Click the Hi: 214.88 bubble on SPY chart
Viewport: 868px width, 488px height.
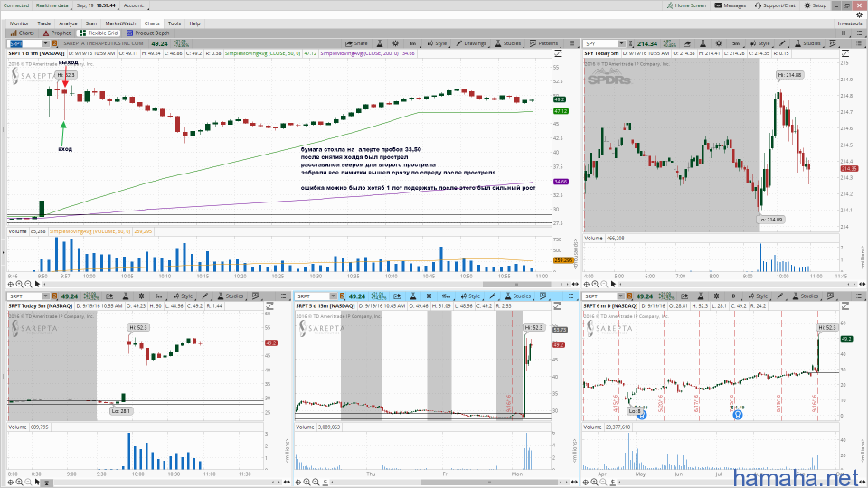[789, 75]
